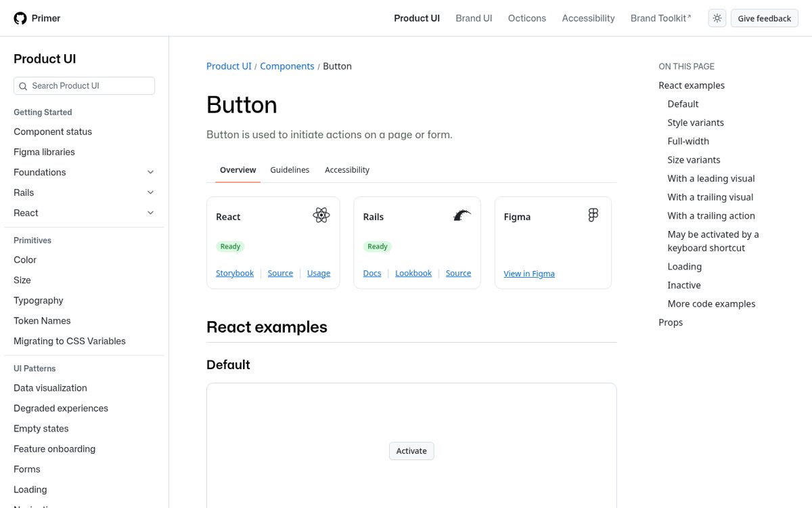Open the Rails Docs link
Viewport: 812px width, 508px height.
[372, 273]
